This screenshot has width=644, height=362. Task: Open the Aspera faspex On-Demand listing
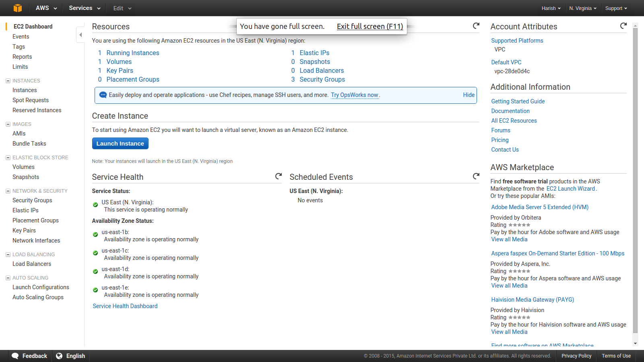[x=558, y=253]
